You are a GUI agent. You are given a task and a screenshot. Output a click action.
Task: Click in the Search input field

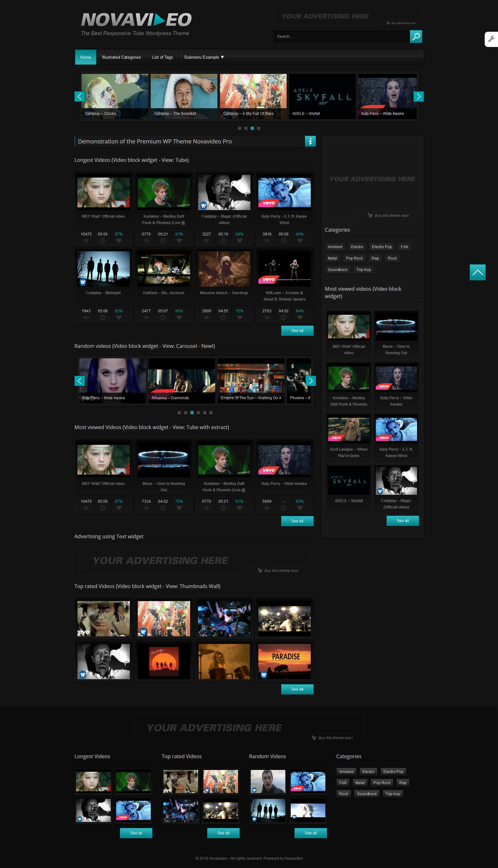coord(342,36)
